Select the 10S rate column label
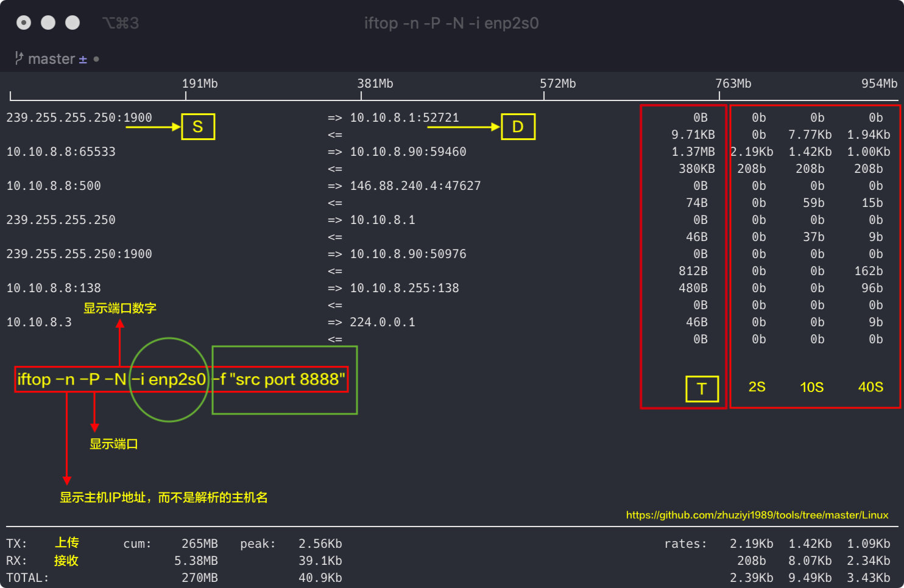This screenshot has width=904, height=588. point(811,387)
